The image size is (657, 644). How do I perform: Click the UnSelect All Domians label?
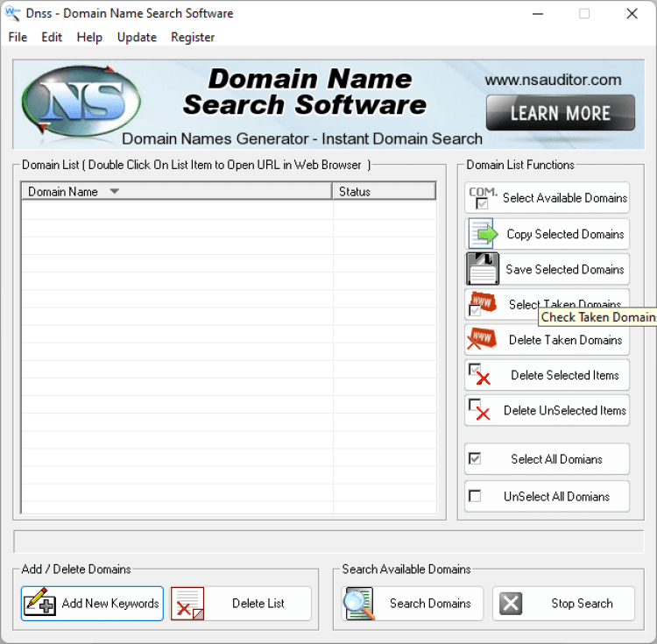click(x=556, y=497)
